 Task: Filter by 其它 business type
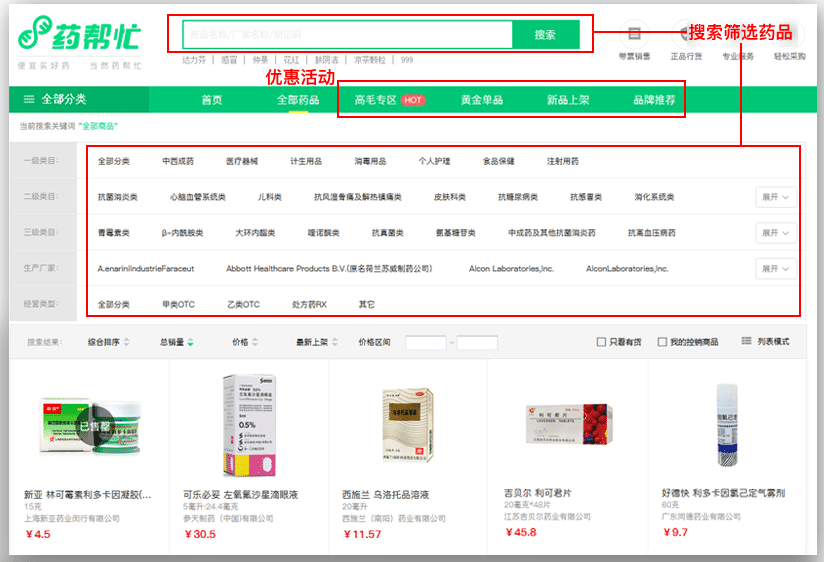click(x=367, y=304)
